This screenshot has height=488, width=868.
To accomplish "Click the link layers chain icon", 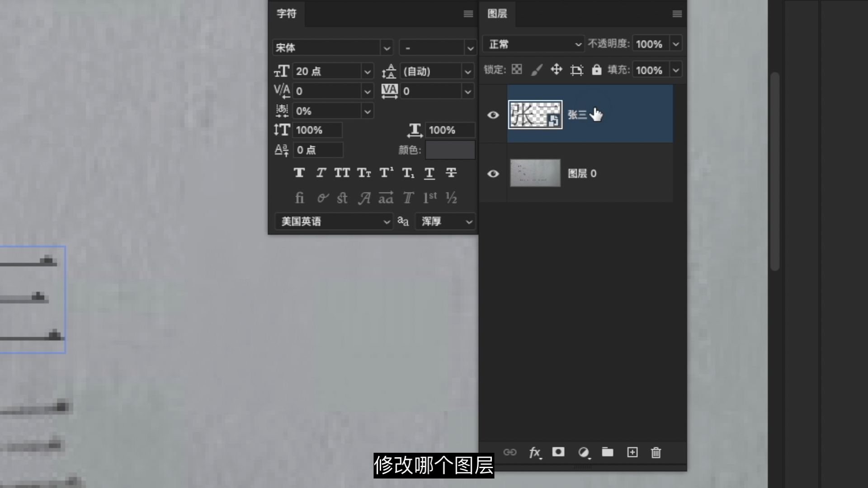I will point(509,452).
